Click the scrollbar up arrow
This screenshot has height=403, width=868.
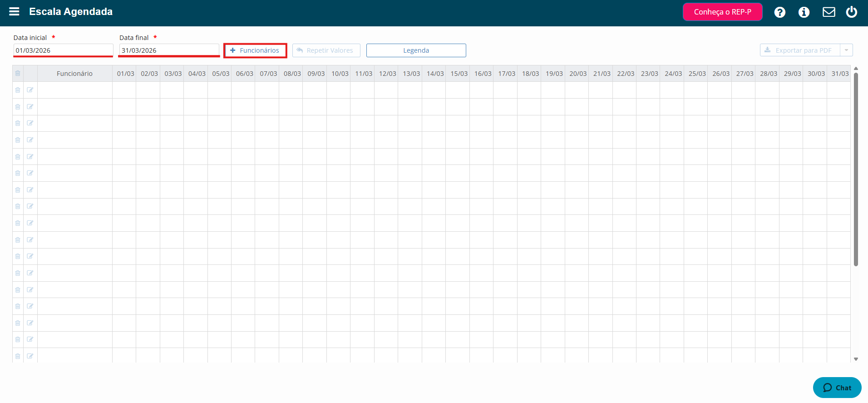856,69
